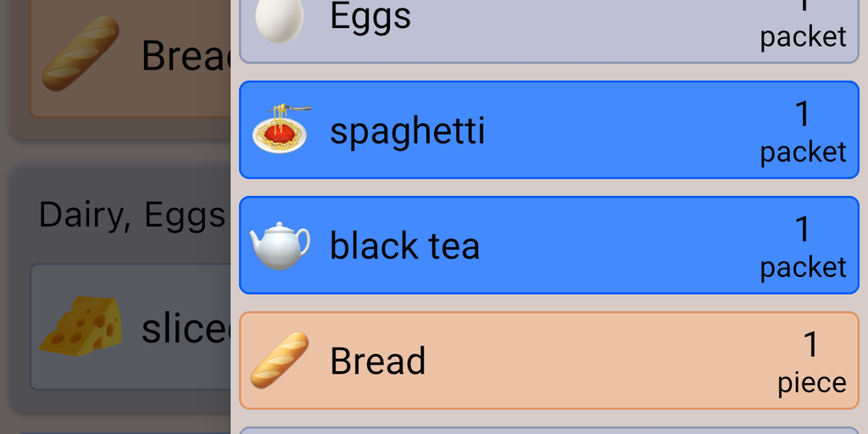Viewport: 868px width, 434px height.
Task: Deselect the spaghetti item by its name
Action: [x=407, y=131]
